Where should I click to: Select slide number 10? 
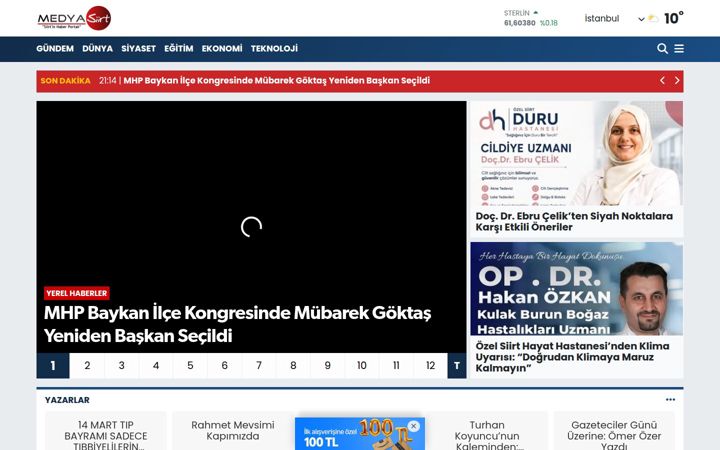[362, 366]
